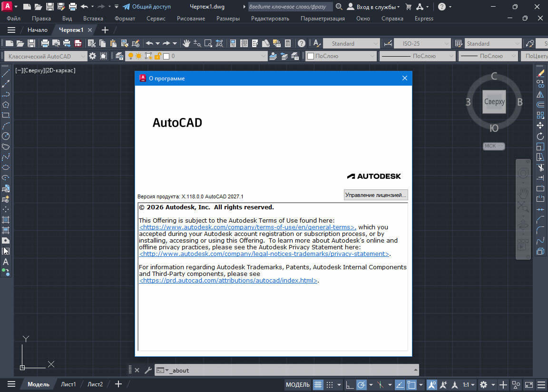Toggle annotation objects visibility in status bar
The width and height of the screenshot is (548, 392).
(x=432, y=385)
